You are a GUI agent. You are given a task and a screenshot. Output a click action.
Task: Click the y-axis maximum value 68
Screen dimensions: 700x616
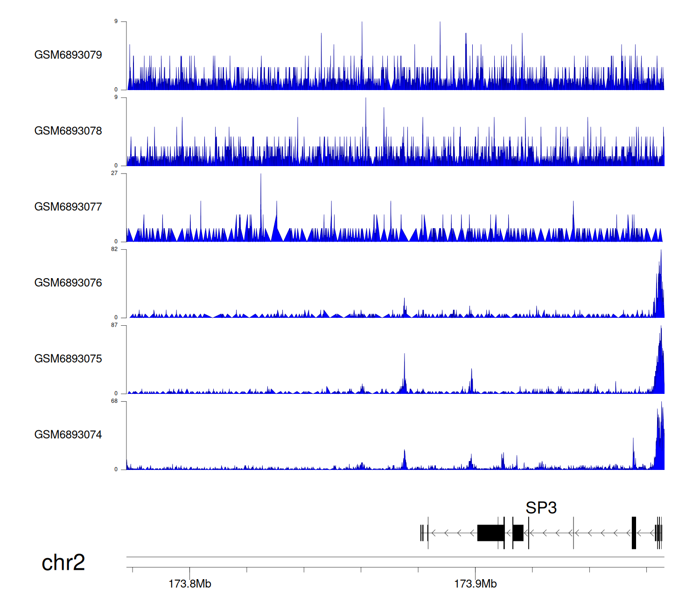(x=114, y=401)
